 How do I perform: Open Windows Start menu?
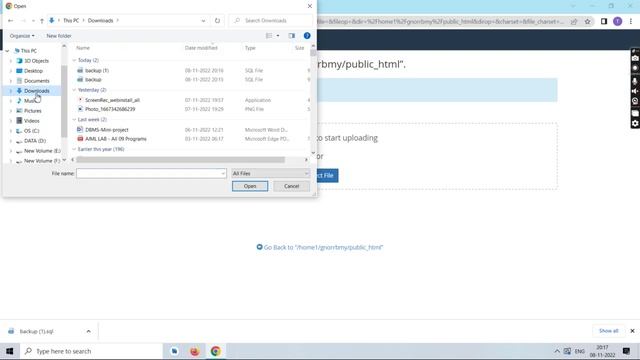(9, 351)
